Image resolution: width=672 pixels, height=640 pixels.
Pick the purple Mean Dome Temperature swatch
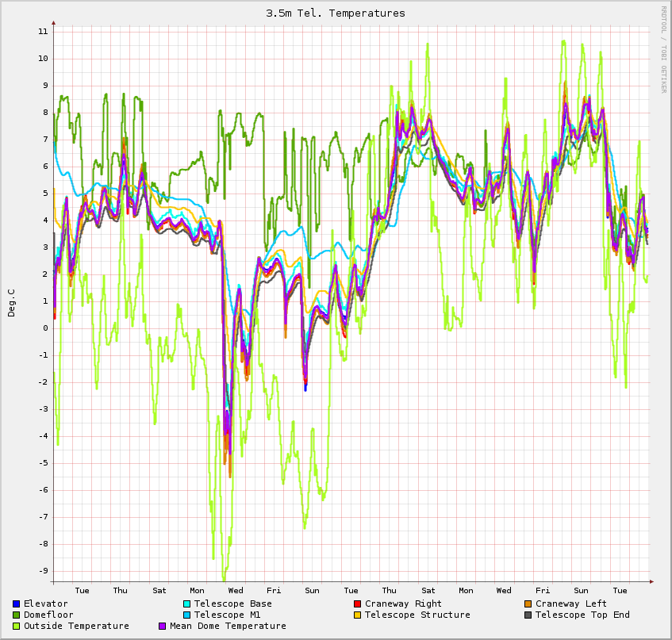(x=163, y=627)
